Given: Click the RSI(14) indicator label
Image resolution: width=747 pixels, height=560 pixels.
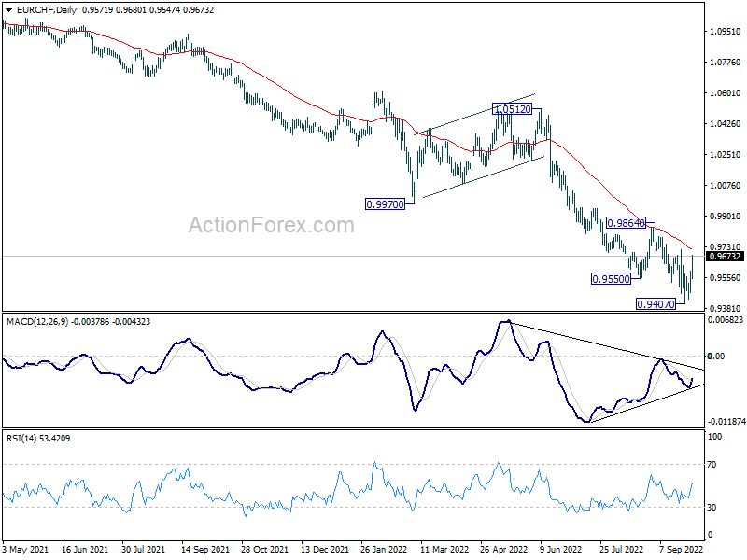Looking at the screenshot, I should coord(21,439).
